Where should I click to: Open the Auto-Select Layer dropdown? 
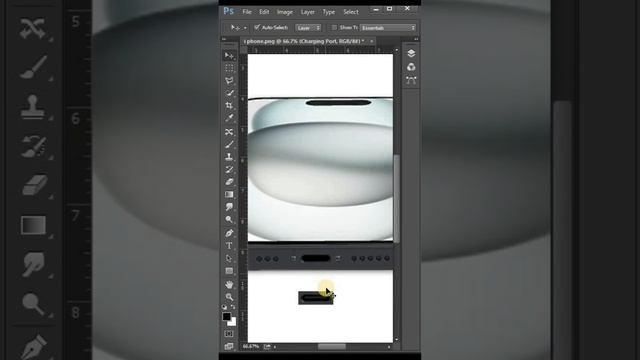[x=308, y=28]
